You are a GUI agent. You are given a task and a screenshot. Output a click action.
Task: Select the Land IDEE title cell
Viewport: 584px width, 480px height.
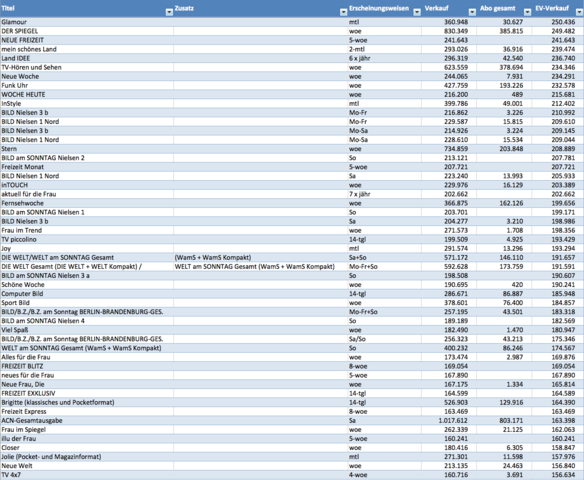[87, 58]
